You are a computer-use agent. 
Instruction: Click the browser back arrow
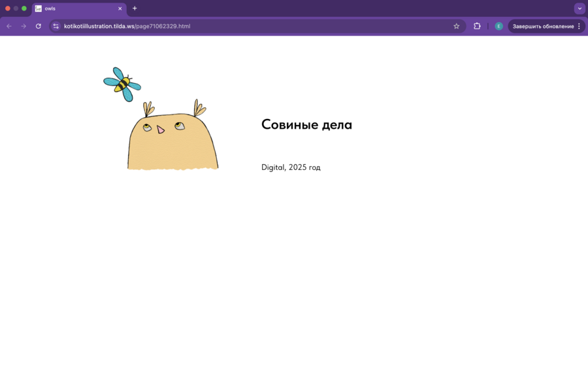pyautogui.click(x=9, y=26)
